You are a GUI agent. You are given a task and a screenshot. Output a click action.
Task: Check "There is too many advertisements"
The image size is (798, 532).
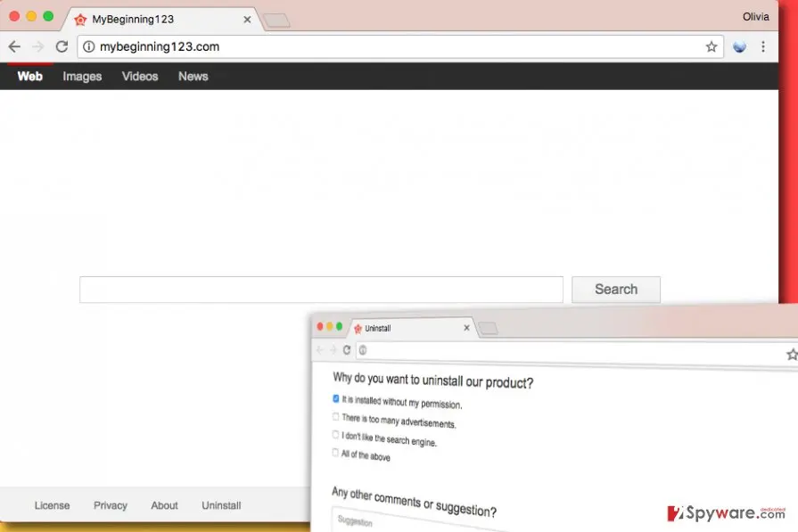pyautogui.click(x=335, y=416)
